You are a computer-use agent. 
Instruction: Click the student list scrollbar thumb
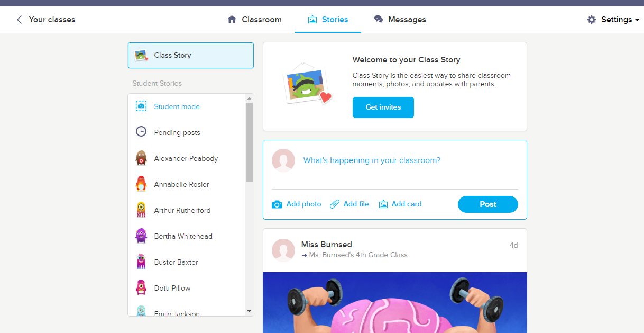250,142
